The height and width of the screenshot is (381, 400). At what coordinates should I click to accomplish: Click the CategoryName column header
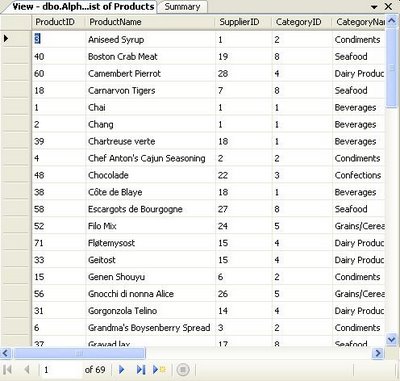tap(359, 22)
